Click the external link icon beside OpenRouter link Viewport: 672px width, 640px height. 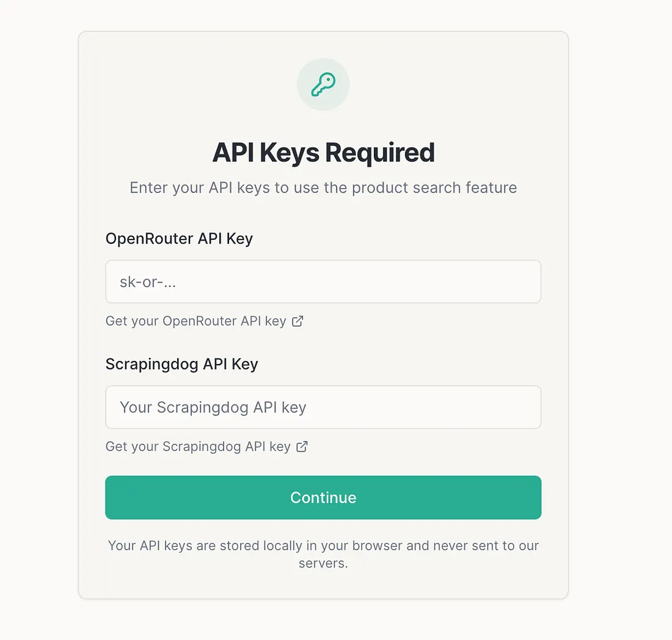pos(298,321)
